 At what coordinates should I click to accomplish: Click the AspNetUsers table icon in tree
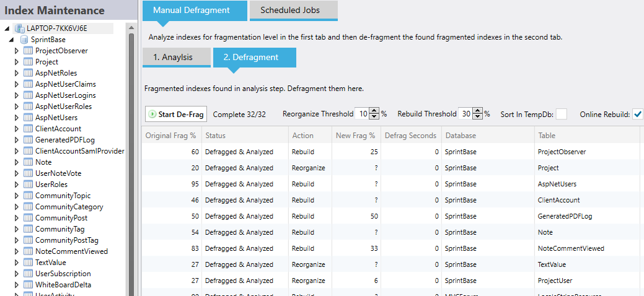click(28, 118)
